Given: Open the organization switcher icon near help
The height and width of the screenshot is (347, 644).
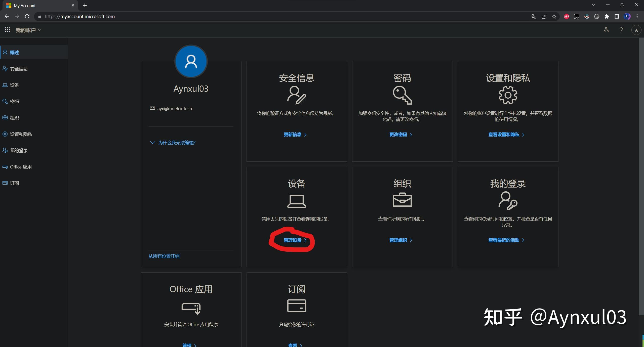Looking at the screenshot, I should click(606, 30).
